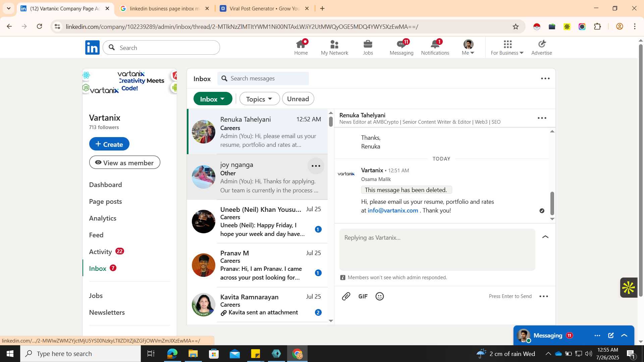Open Jobs briefcase icon in navbar

368,48
